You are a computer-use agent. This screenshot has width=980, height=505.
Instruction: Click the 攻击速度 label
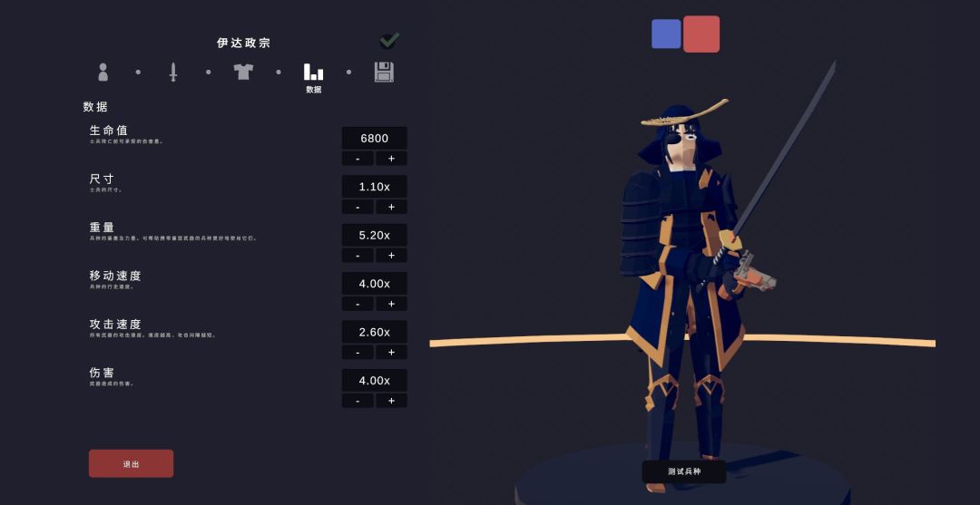tap(115, 324)
